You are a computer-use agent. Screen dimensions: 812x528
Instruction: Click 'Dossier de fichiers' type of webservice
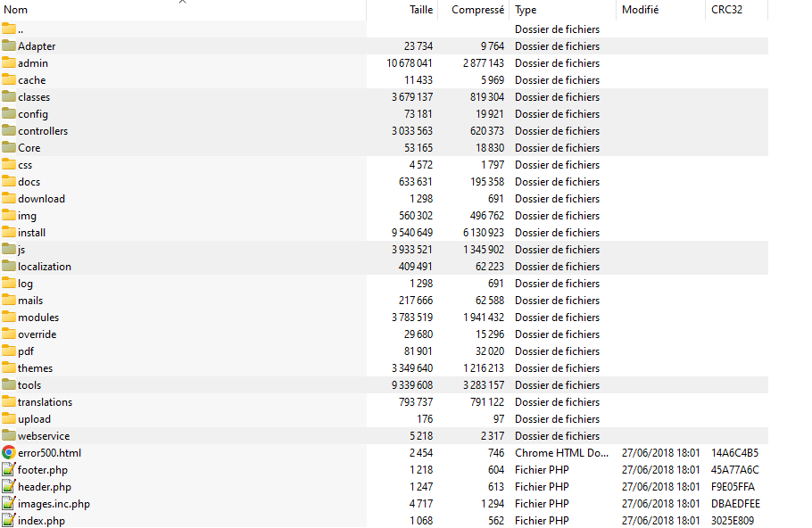tap(557, 436)
